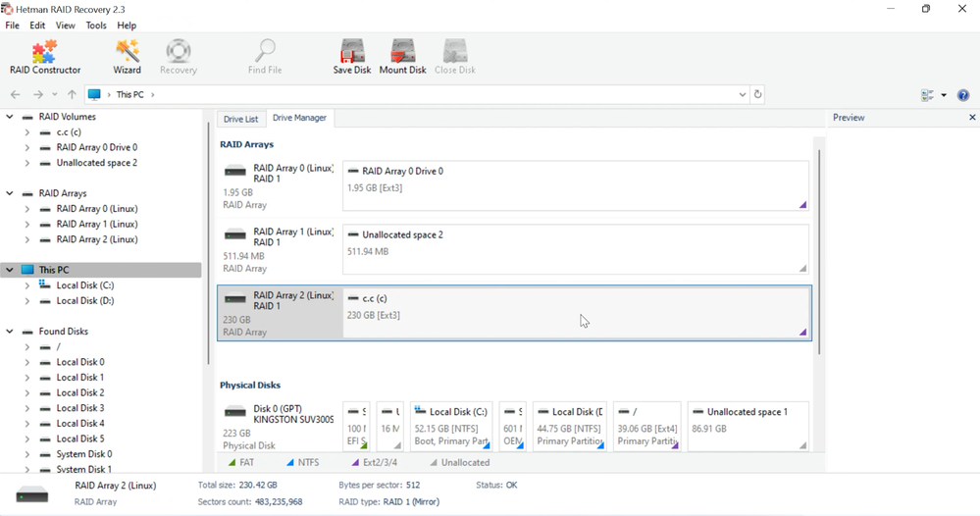Click the Recovery toolbar icon
Screen dimensions: 980x516
click(179, 58)
